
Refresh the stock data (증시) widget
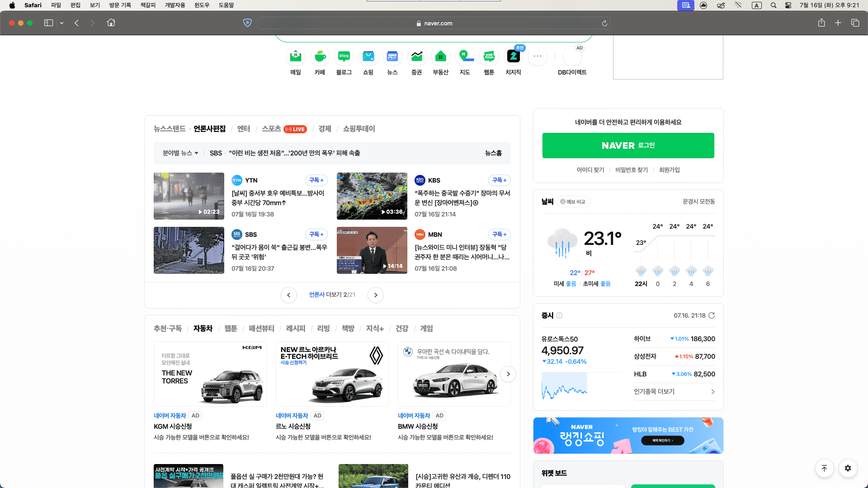coord(712,315)
